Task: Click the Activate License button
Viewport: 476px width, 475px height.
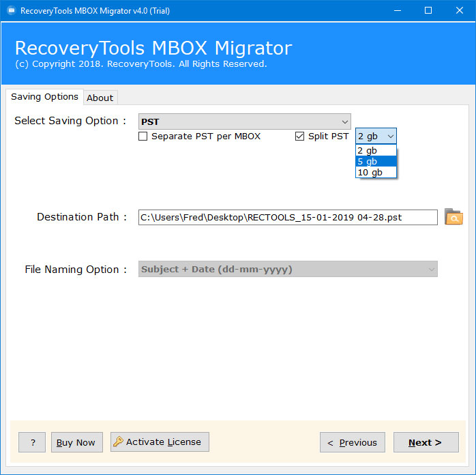Action: pyautogui.click(x=160, y=442)
